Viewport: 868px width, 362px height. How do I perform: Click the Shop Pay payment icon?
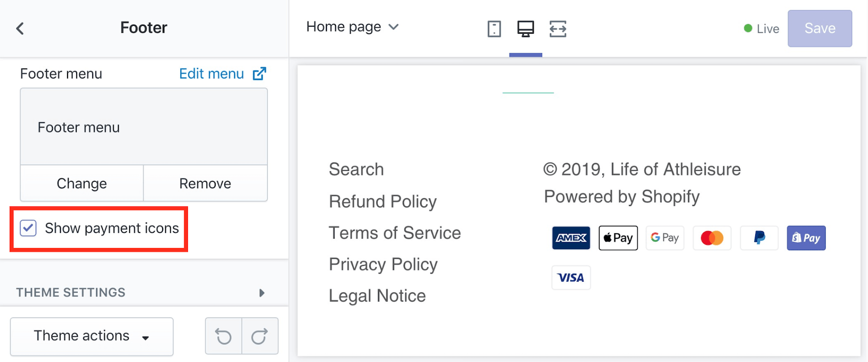tap(806, 238)
